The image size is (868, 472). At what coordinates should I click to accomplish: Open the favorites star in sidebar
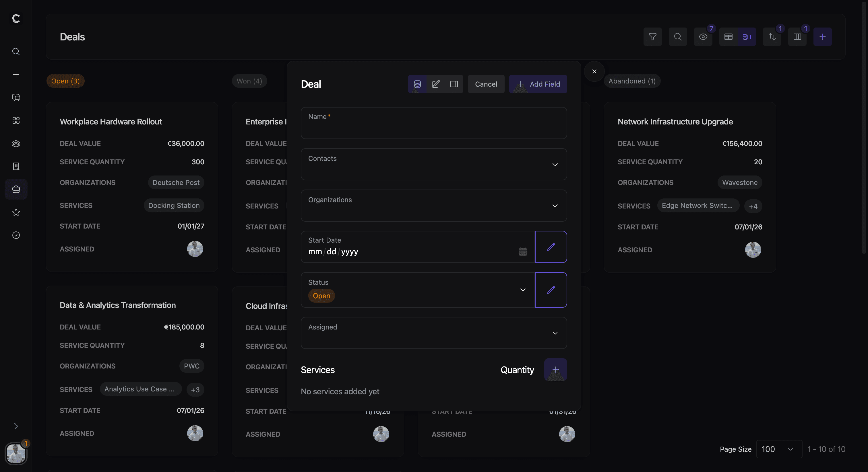16,212
